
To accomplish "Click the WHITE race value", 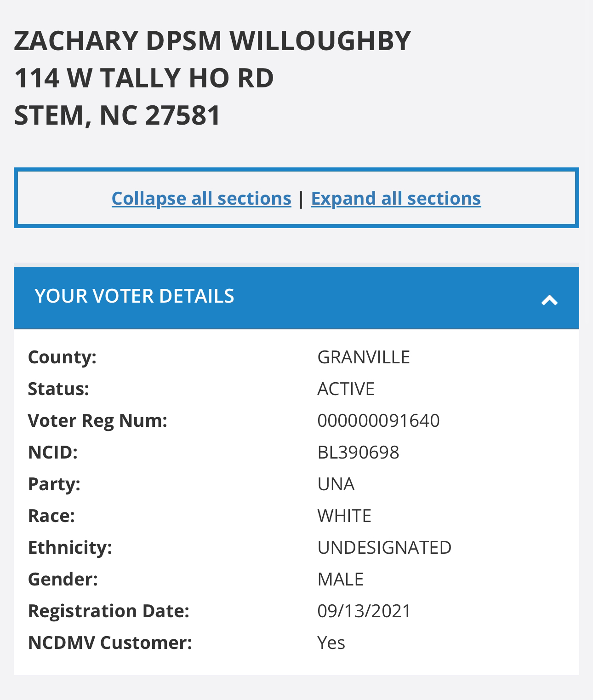I will tap(344, 516).
